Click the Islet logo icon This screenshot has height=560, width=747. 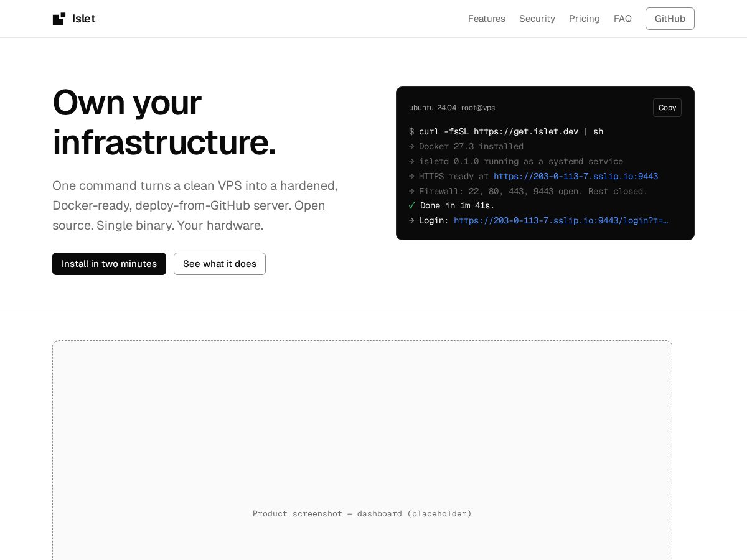[59, 19]
